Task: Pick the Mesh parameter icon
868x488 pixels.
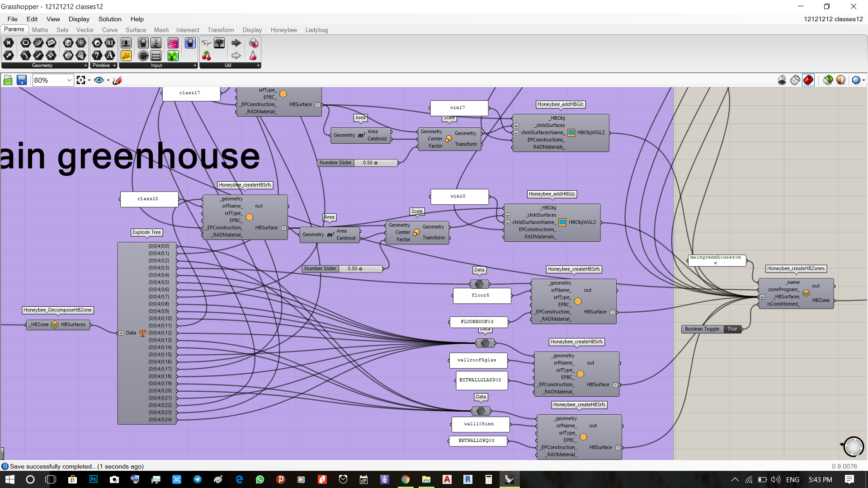Action: tap(81, 43)
